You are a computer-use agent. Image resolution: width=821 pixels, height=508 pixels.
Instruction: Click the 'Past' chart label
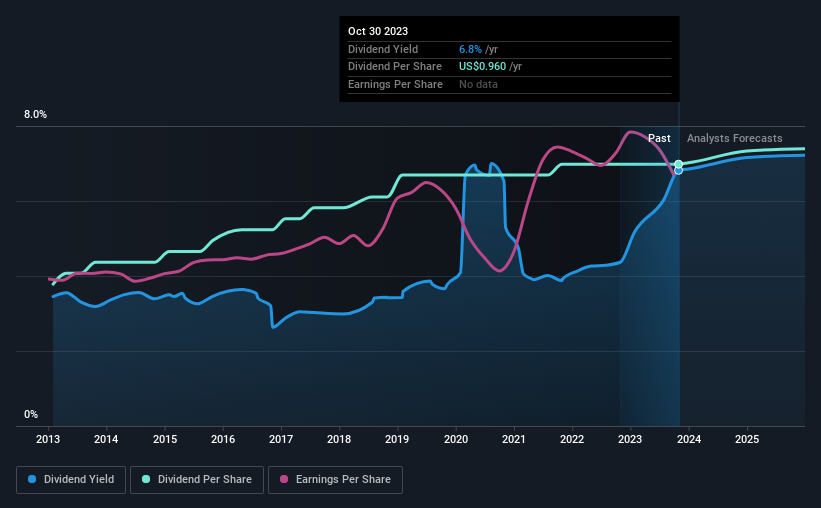[659, 138]
